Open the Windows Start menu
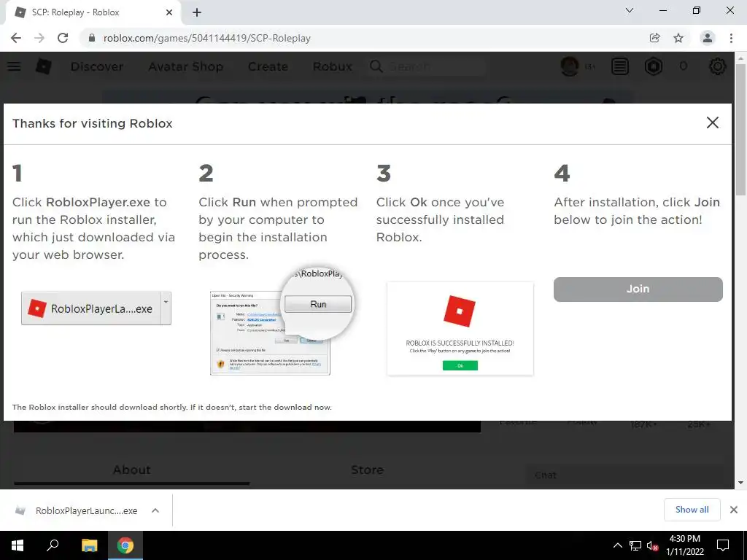747x560 pixels. click(x=18, y=545)
